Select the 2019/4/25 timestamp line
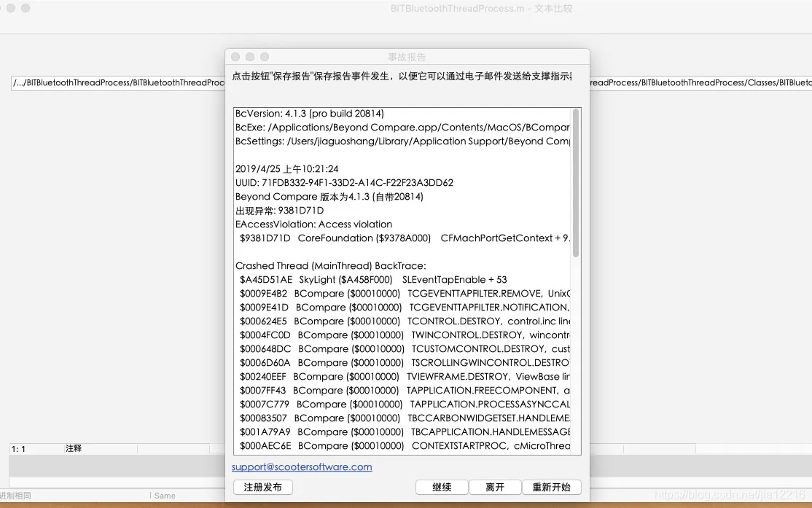This screenshot has height=508, width=812. coord(287,169)
